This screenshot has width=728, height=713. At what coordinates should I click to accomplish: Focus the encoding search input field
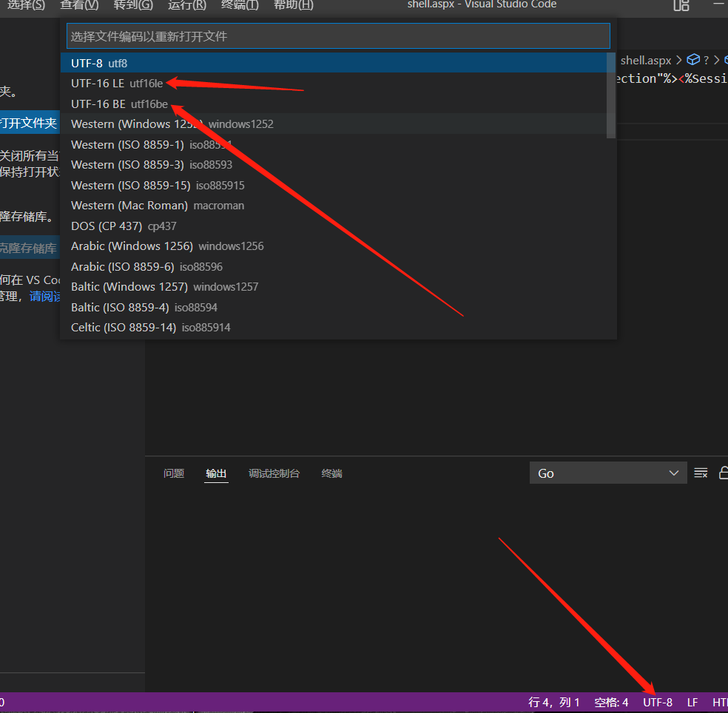[x=338, y=36]
